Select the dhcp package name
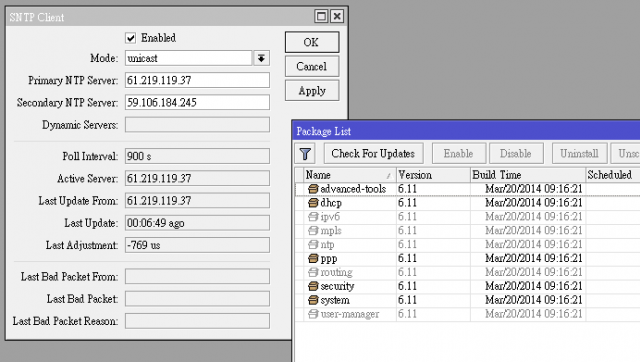The width and height of the screenshot is (640, 362). click(331, 202)
